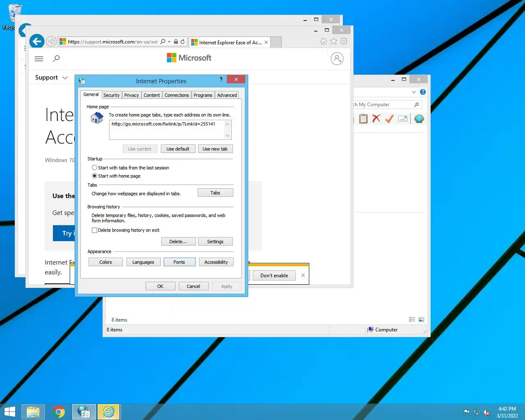The image size is (525, 420).
Task: Click the network tray icon
Action: pyautogui.click(x=477, y=412)
